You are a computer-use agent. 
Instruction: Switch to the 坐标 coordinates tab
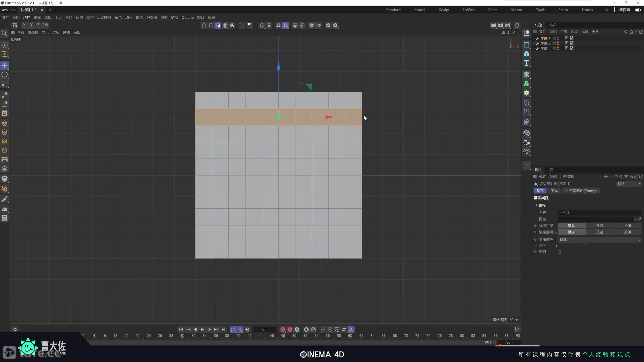point(554,191)
